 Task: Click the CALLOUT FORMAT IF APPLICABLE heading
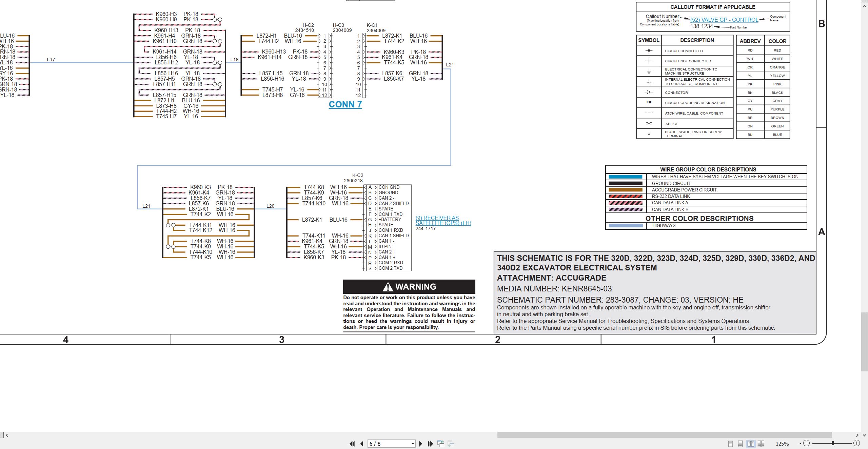713,7
